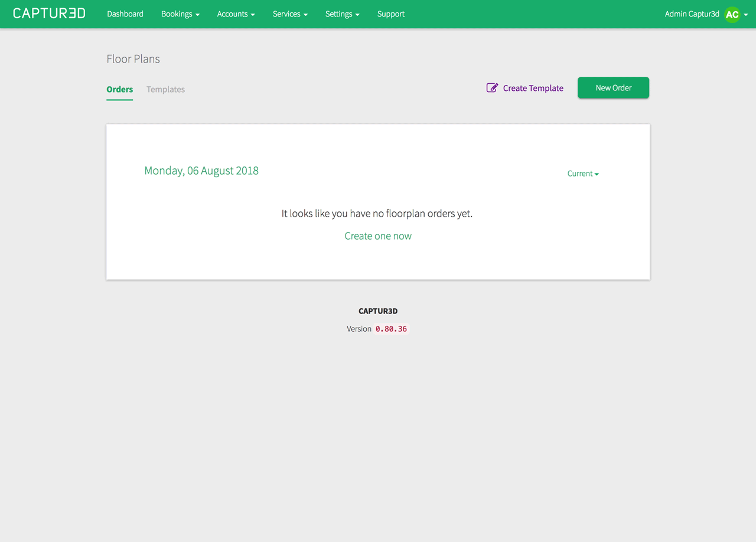Switch to the Templates tab
This screenshot has width=756, height=542.
(165, 90)
